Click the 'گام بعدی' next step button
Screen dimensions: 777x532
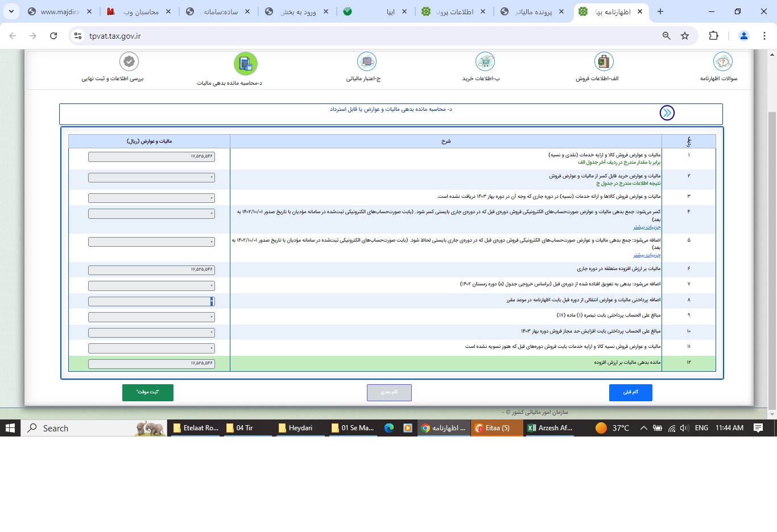pyautogui.click(x=389, y=393)
